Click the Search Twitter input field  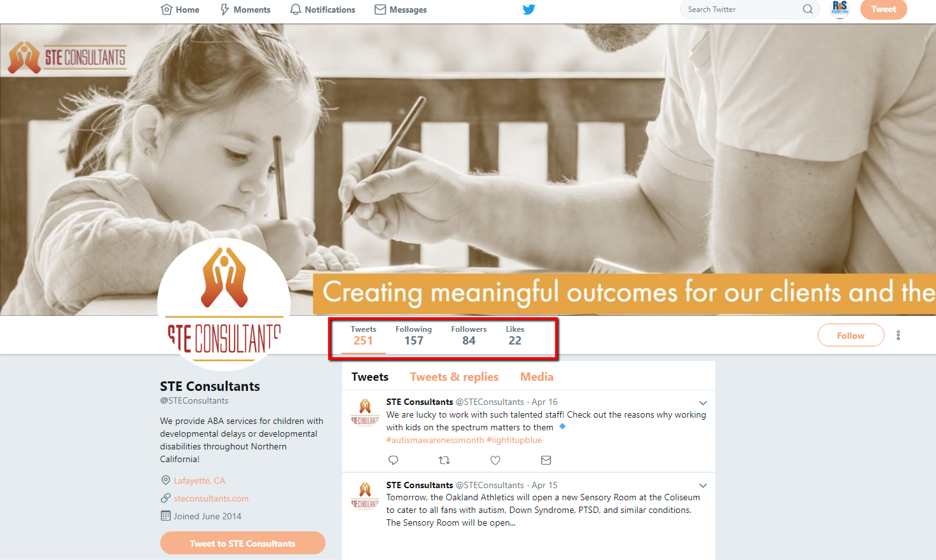coord(741,10)
